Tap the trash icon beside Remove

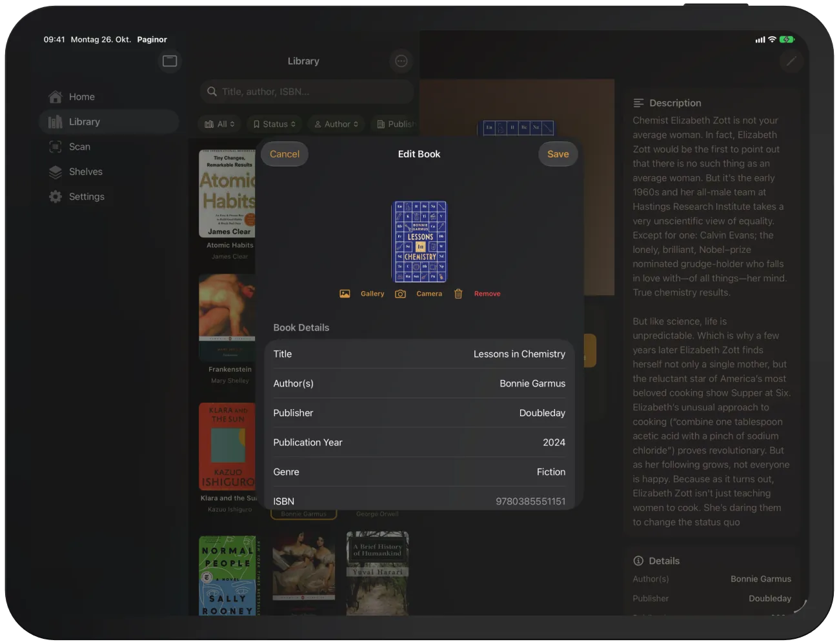[x=458, y=294]
